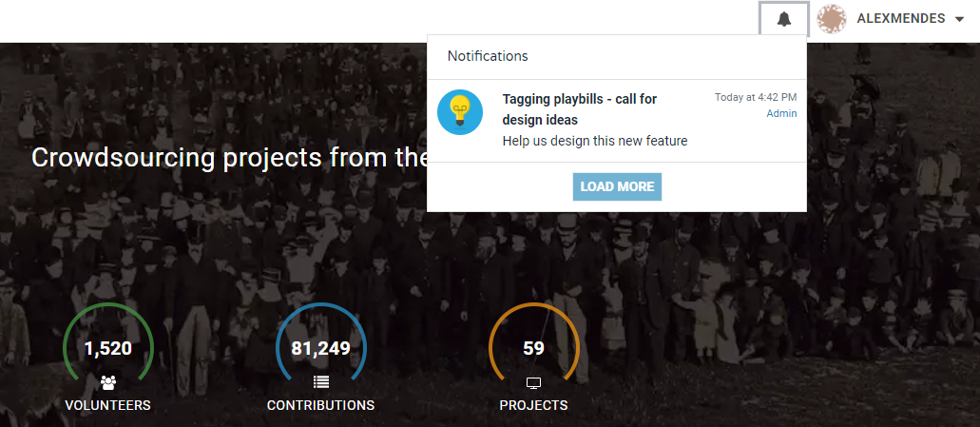Click the volunteers people icon
This screenshot has width=980, height=427.
click(x=107, y=382)
